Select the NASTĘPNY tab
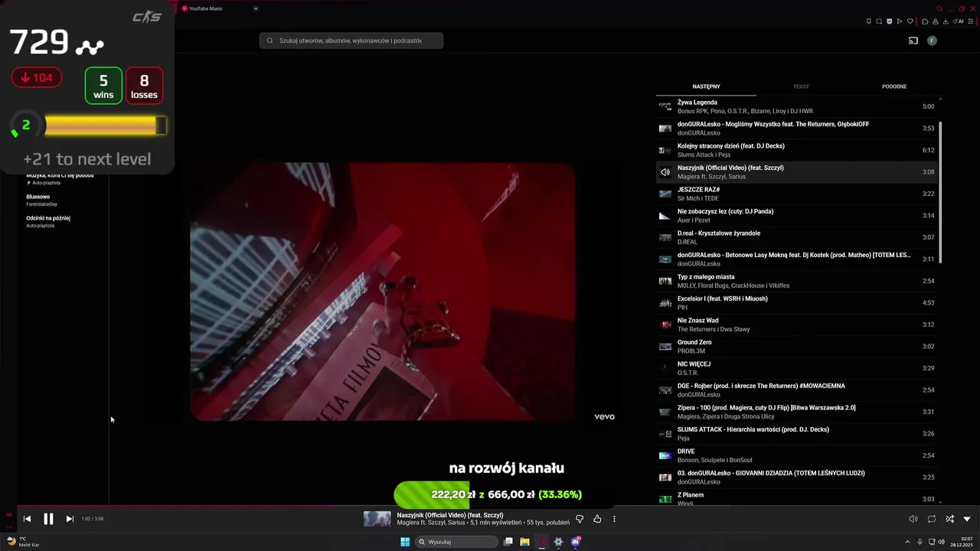 [706, 86]
